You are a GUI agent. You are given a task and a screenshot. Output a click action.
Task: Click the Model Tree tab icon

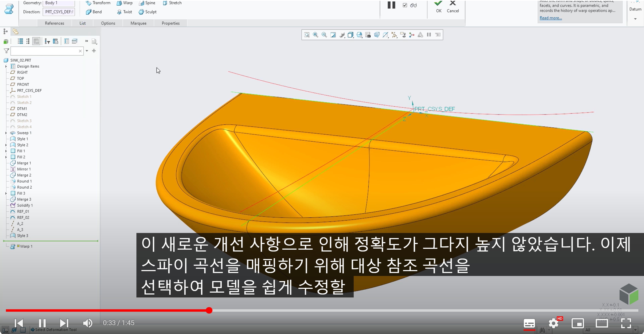tap(5, 31)
